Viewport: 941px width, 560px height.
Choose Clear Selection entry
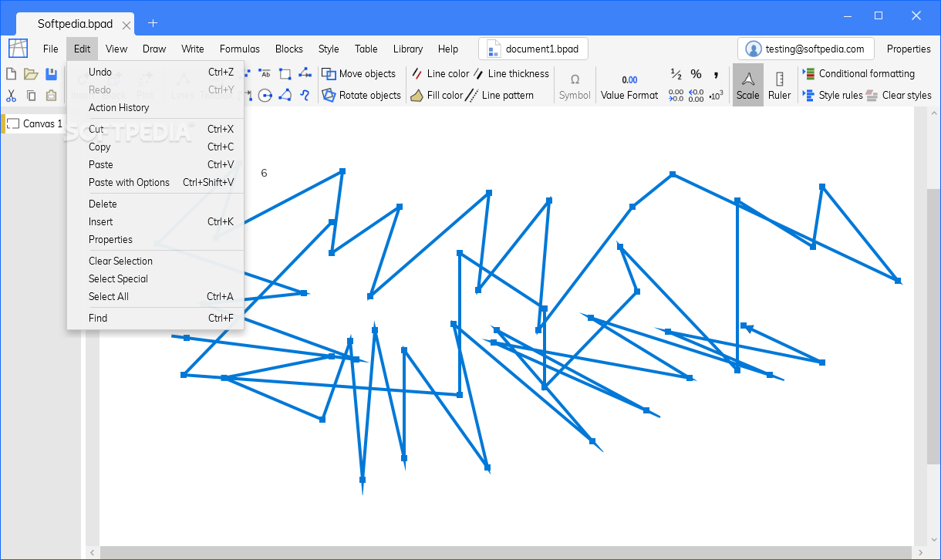(x=156, y=261)
